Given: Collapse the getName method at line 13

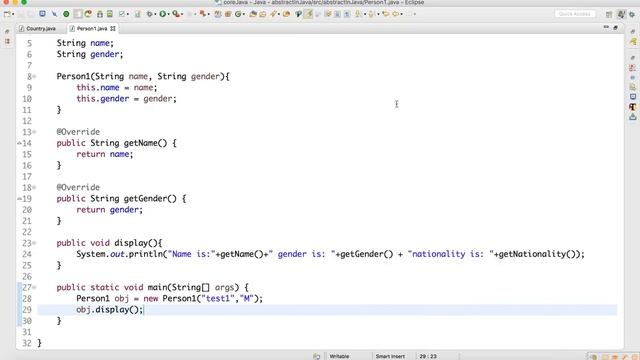Looking at the screenshot, I should 35,132.
